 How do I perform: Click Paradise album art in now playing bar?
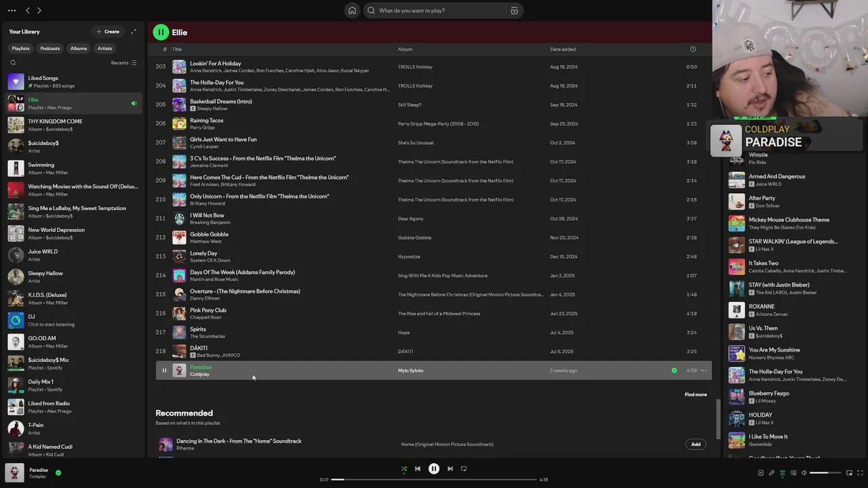(x=14, y=472)
